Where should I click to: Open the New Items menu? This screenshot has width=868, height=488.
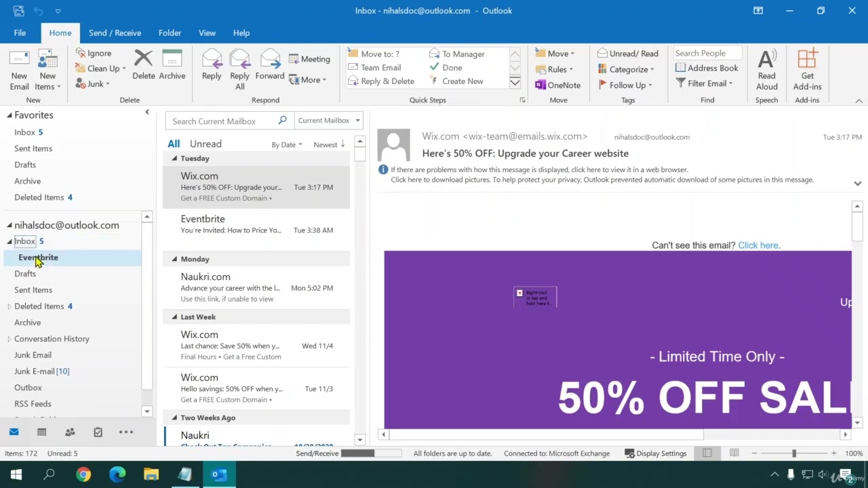(x=47, y=69)
